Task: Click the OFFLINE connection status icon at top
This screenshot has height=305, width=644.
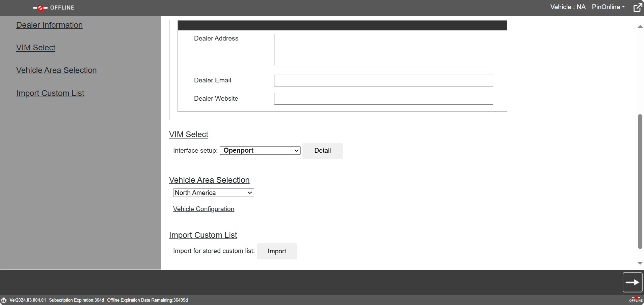Action: (53, 8)
